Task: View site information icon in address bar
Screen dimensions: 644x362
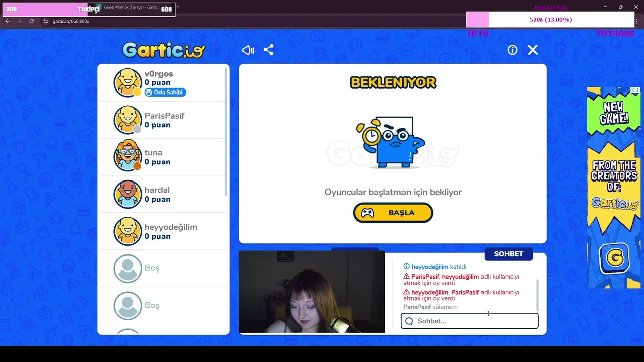Action: 46,21
